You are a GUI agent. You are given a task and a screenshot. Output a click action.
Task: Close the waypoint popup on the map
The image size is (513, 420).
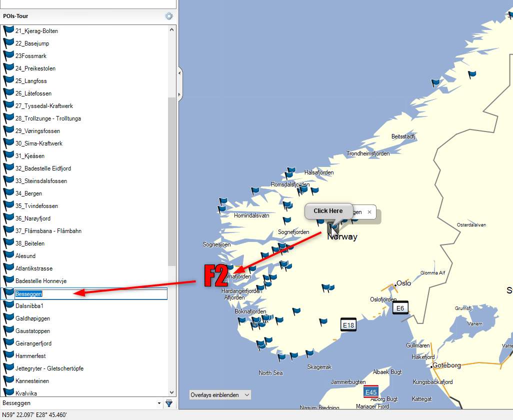coord(369,212)
